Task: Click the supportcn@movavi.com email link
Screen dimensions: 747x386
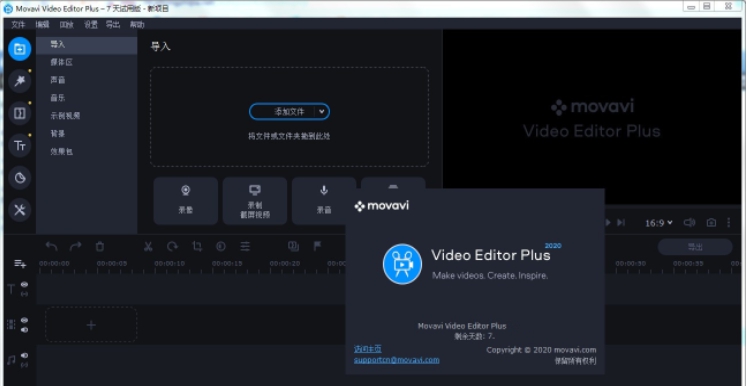Action: tap(396, 360)
